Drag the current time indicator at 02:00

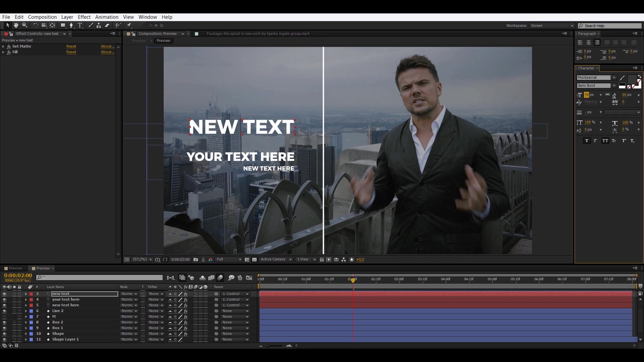(353, 279)
